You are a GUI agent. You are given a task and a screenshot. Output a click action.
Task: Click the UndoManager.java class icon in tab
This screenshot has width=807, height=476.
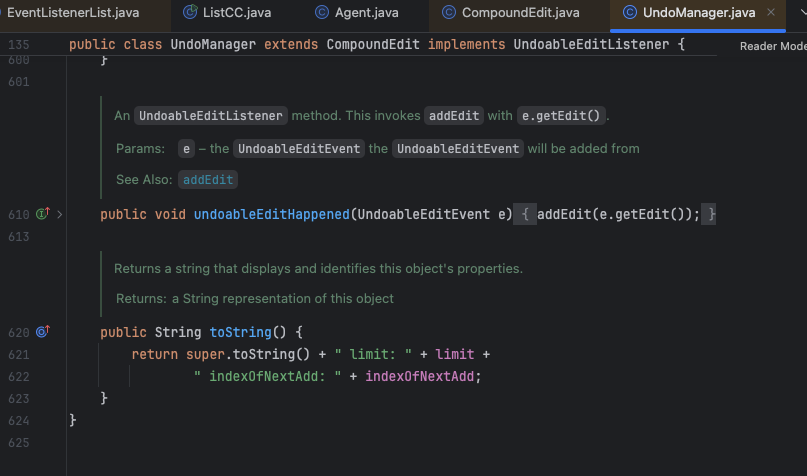629,13
